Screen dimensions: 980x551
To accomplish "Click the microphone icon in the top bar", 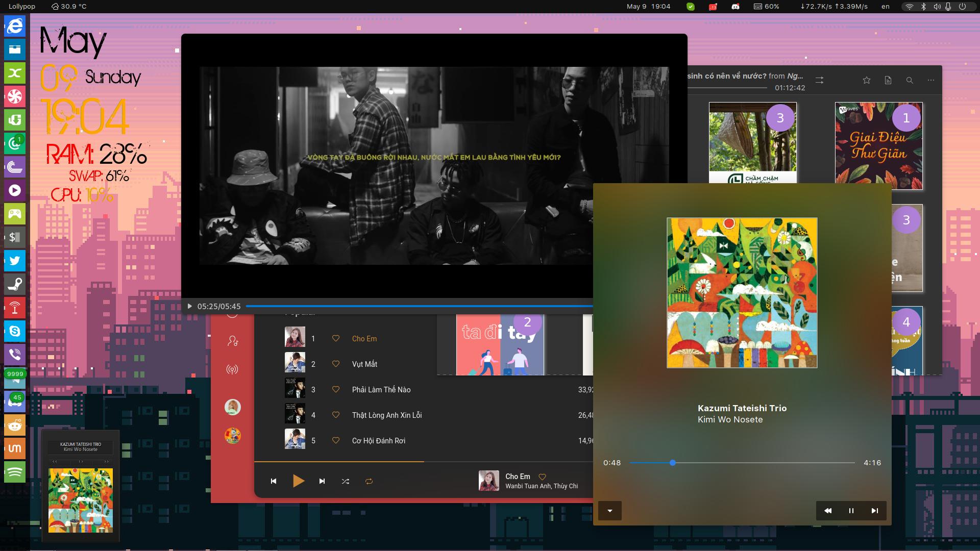I will pyautogui.click(x=948, y=7).
